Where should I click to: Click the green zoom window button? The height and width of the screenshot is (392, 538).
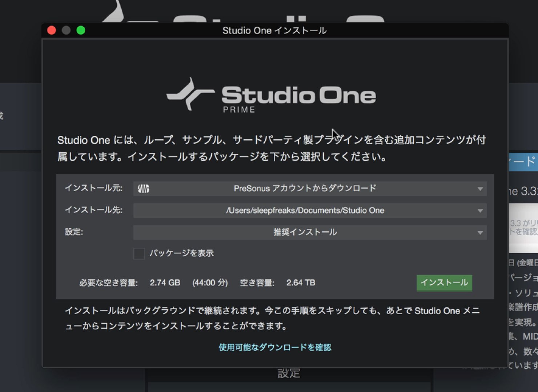(x=81, y=30)
